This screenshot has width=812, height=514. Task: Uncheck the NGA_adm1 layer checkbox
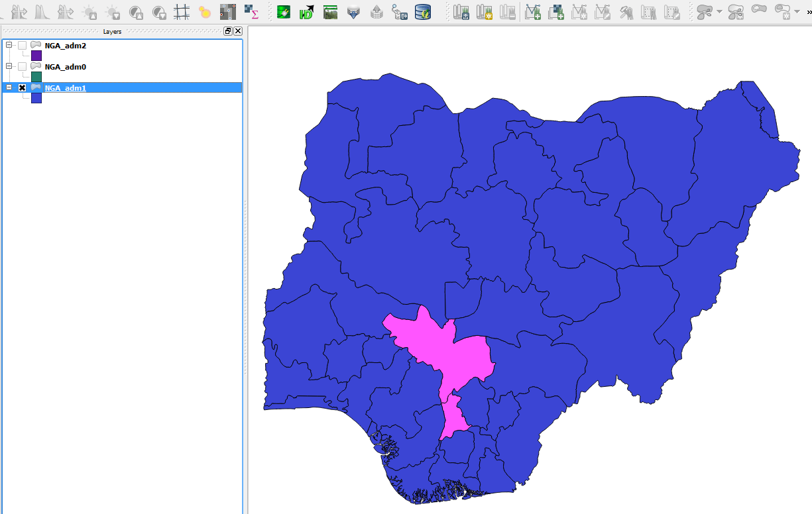(x=22, y=87)
